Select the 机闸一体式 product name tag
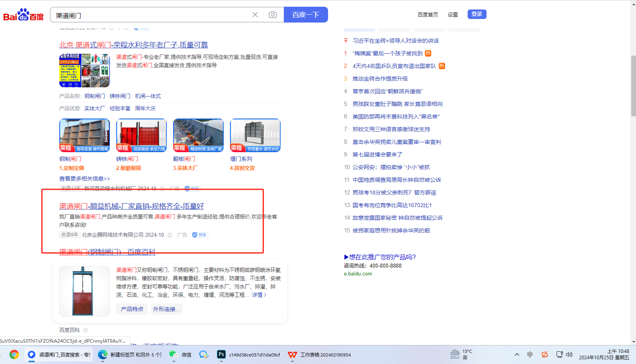Screen dimensions: 636x364 click(x=148, y=96)
